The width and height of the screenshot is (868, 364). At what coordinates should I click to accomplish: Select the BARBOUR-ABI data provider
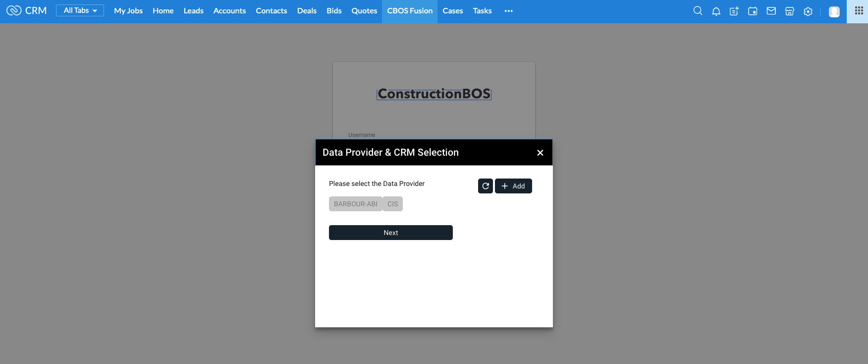click(356, 204)
